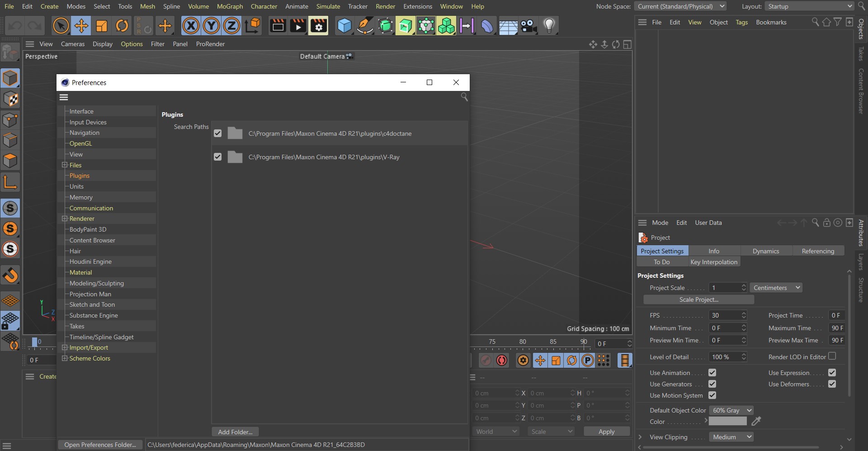The height and width of the screenshot is (451, 868).
Task: Select Polygons mode
Action: pyautogui.click(x=10, y=161)
